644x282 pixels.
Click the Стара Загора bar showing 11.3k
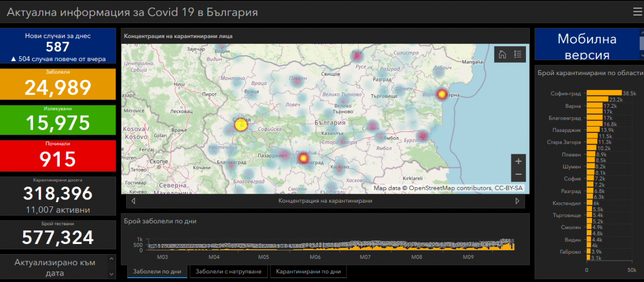591,142
